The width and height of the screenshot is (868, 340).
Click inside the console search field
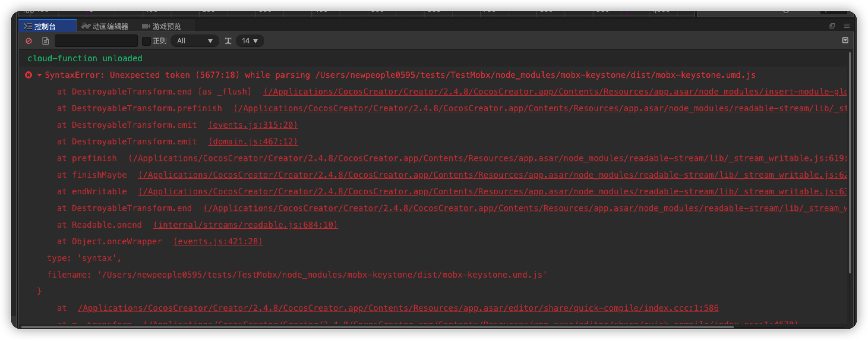tap(96, 41)
